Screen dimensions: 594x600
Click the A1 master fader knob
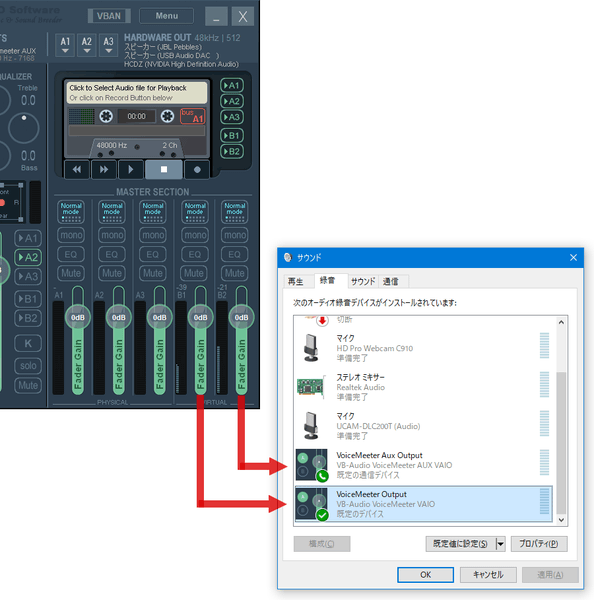(78, 317)
